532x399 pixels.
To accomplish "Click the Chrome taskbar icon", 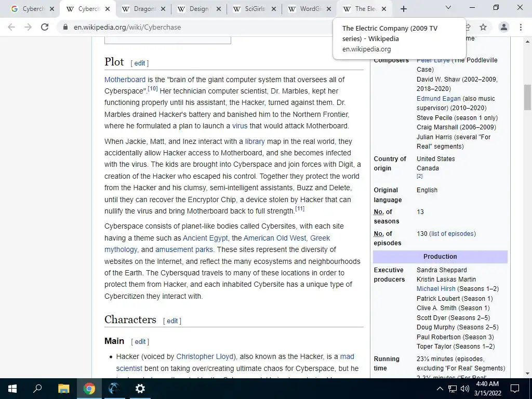I will click(89, 389).
